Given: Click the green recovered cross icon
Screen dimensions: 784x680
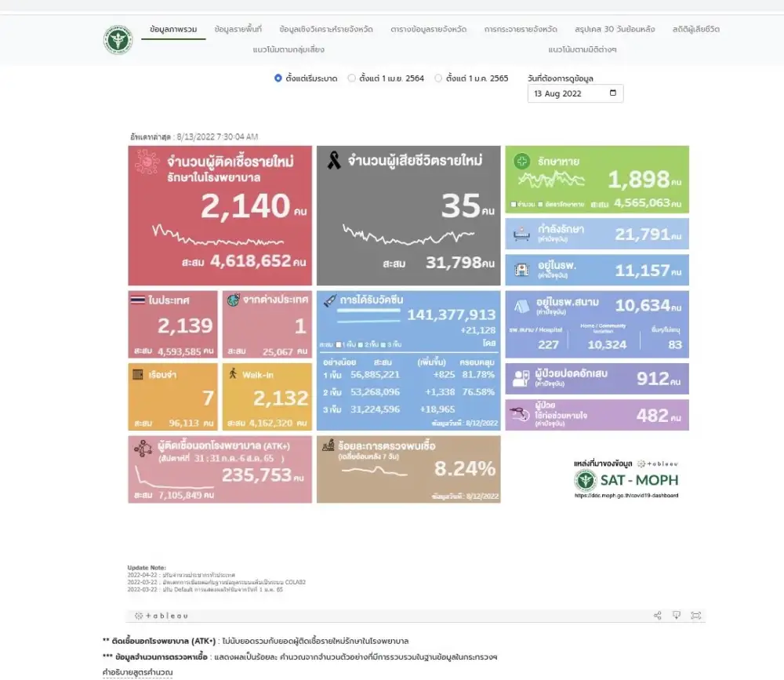Looking at the screenshot, I should [x=521, y=162].
